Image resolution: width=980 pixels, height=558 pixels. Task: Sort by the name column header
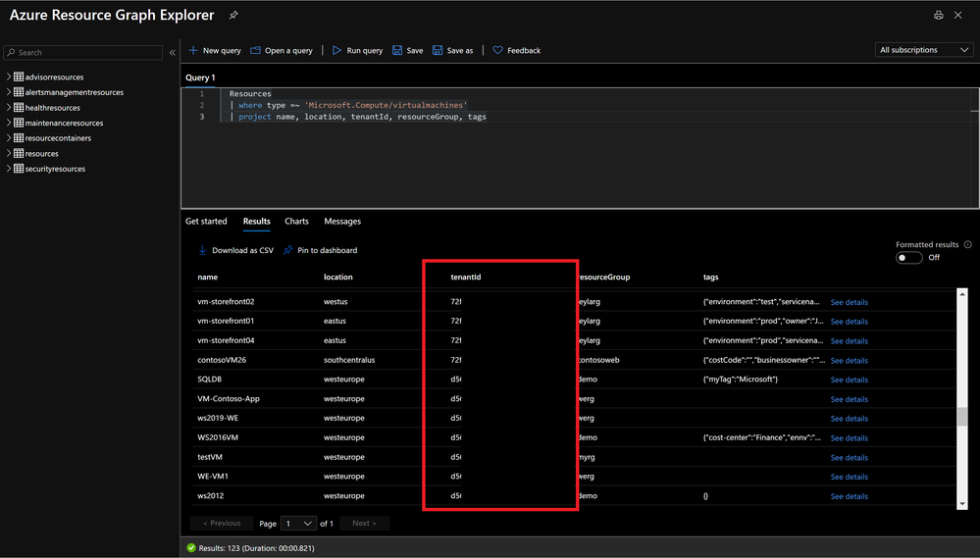(x=208, y=277)
